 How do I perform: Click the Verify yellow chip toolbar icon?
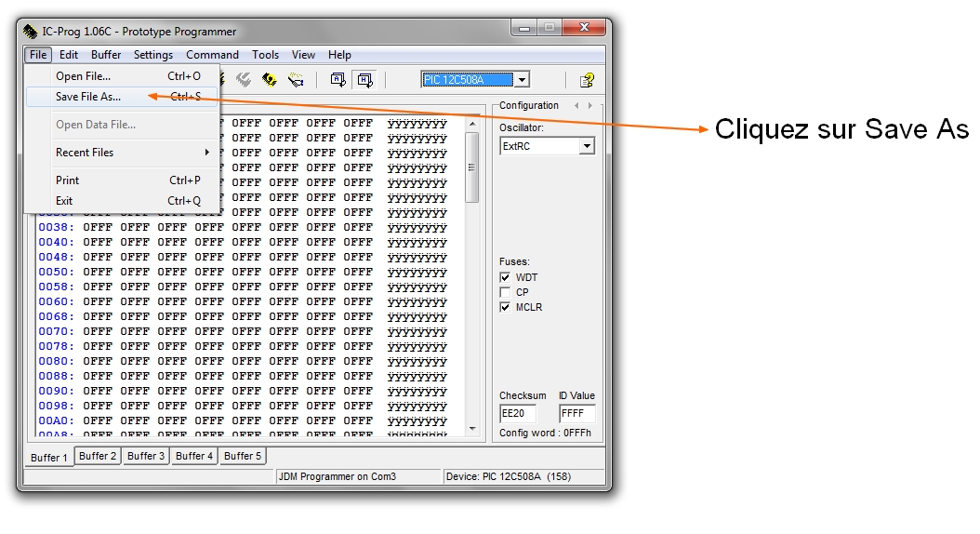point(270,79)
